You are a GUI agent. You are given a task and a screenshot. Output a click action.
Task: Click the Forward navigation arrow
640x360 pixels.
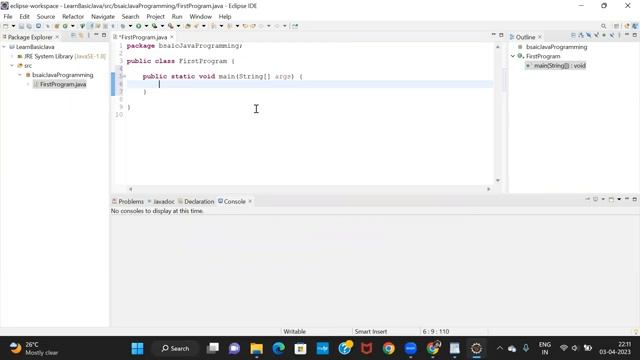coord(277,26)
